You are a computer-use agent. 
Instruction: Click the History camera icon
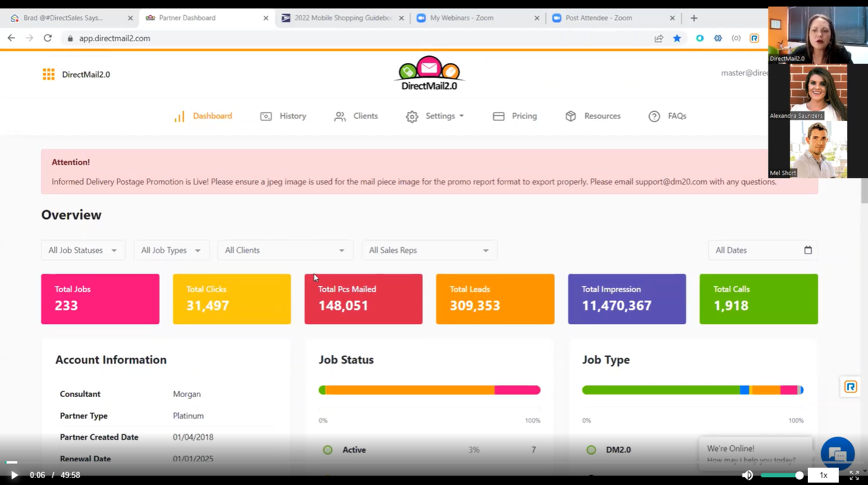266,116
